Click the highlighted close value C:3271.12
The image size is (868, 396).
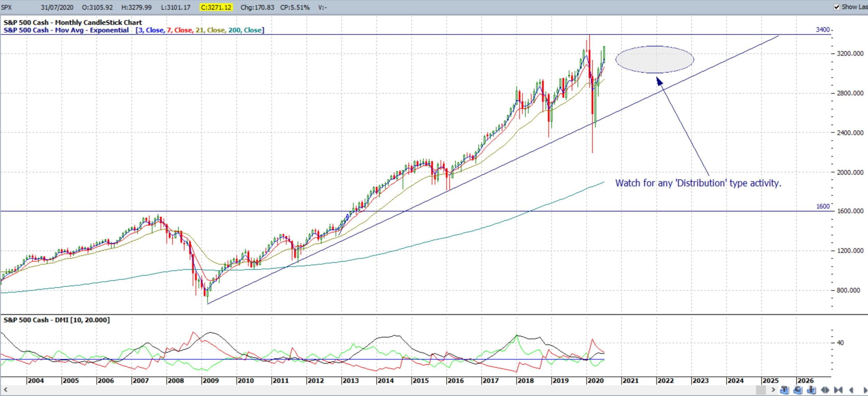pyautogui.click(x=216, y=7)
